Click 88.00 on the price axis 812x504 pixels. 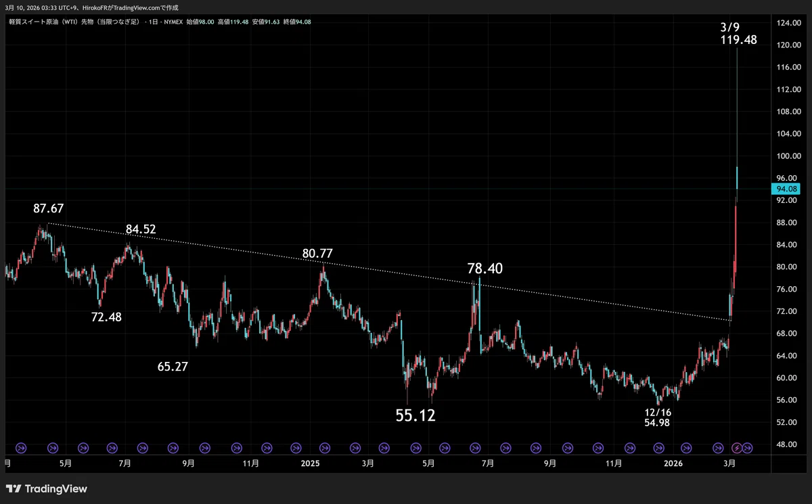786,223
